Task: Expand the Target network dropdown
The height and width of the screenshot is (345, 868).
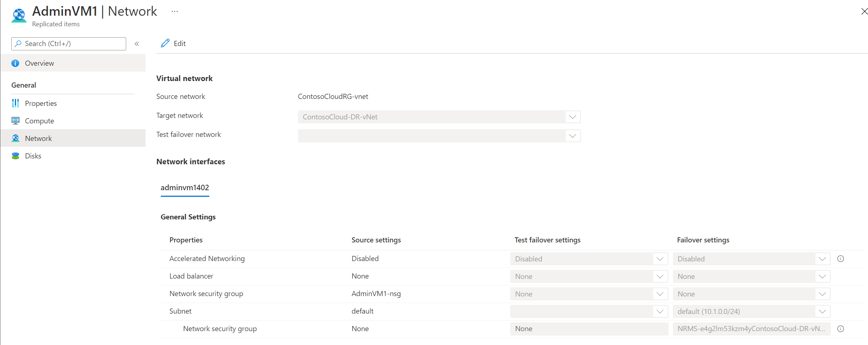Action: pyautogui.click(x=572, y=117)
